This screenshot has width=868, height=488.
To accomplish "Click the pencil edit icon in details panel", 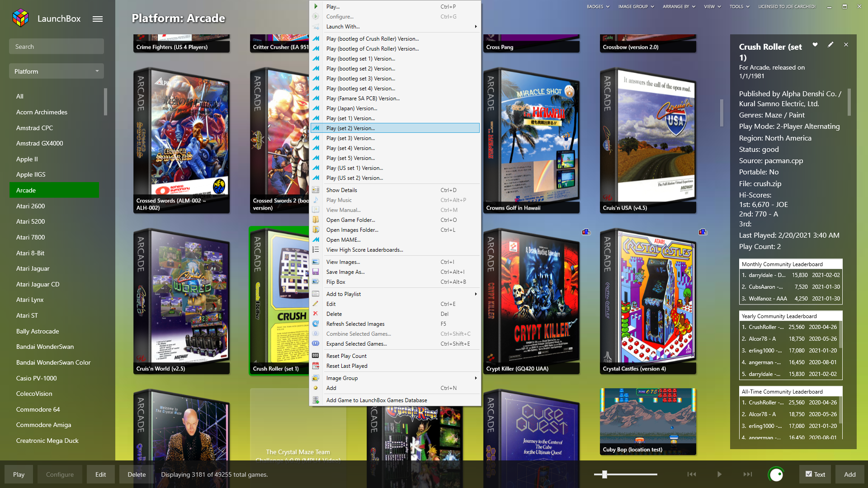I will [830, 45].
